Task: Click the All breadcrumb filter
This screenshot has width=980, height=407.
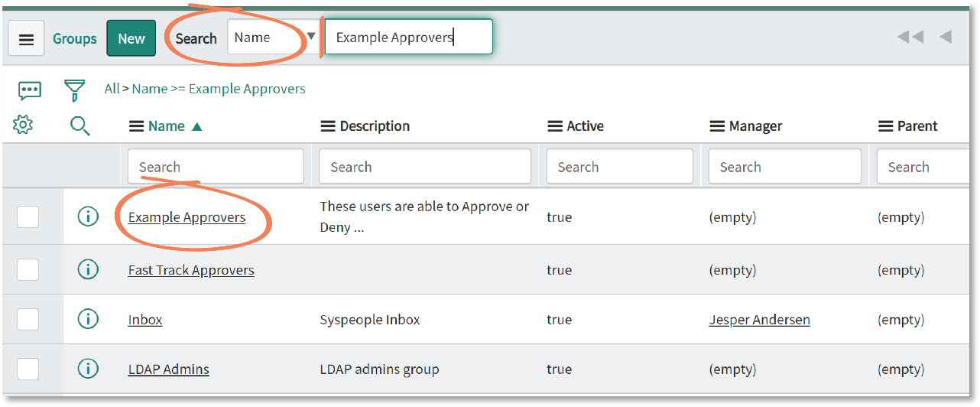Action: coord(112,89)
